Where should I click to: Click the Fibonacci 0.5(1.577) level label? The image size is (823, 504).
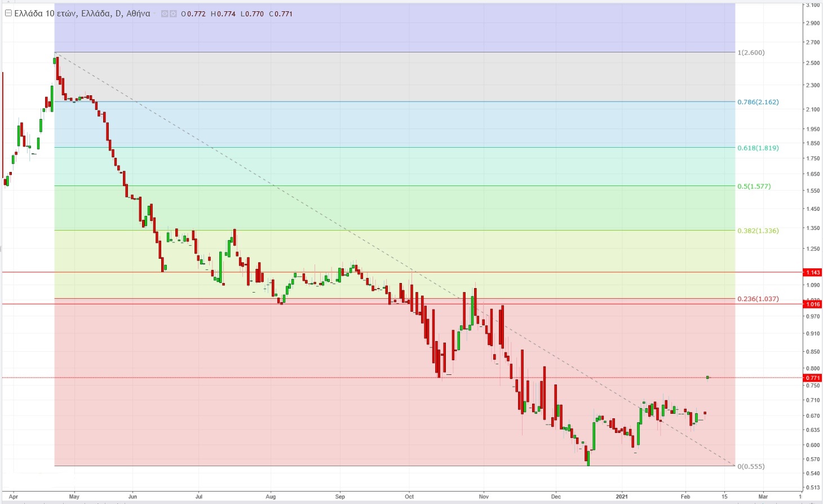[754, 186]
